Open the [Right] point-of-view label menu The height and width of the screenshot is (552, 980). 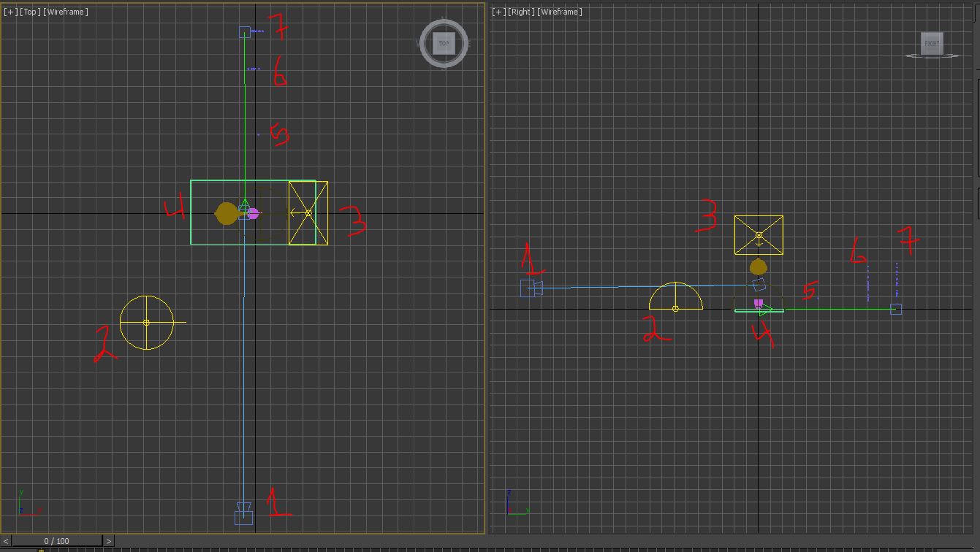click(521, 12)
